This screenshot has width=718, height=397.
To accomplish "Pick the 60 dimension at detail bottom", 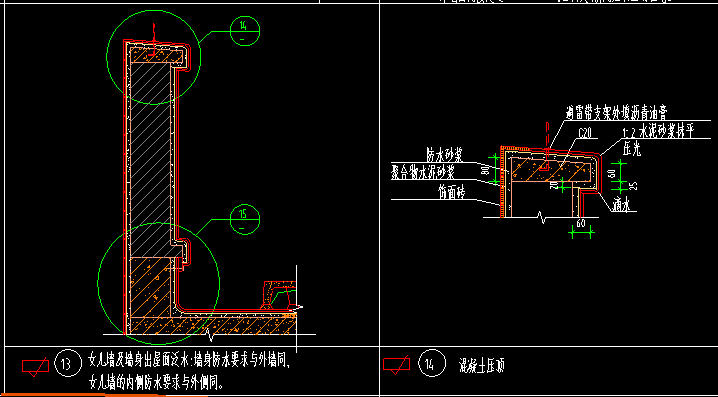I will (581, 224).
